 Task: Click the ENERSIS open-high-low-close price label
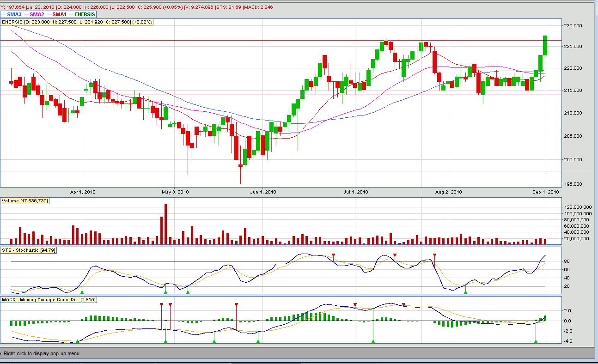[x=77, y=22]
